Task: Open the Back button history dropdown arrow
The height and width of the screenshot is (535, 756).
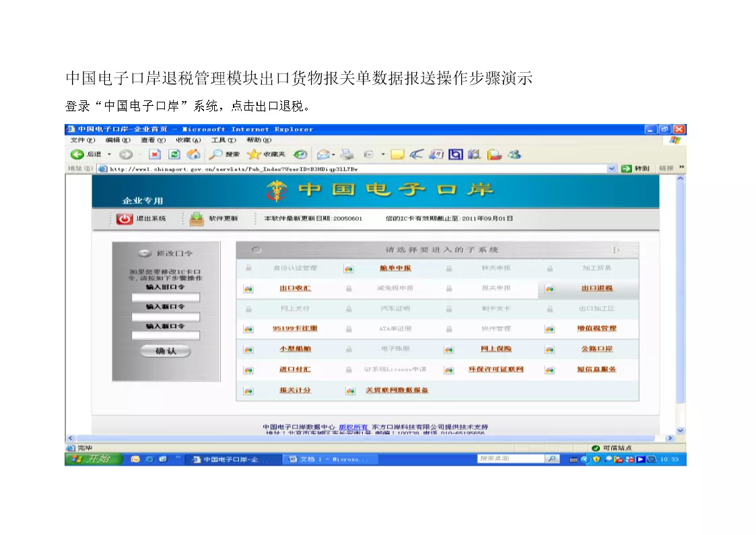Action: click(x=109, y=154)
